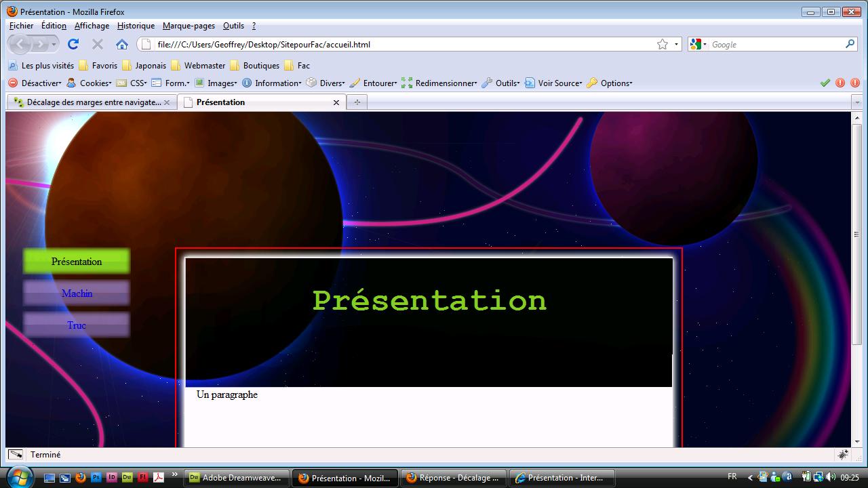Open the Redimensionner toolbar menu
The image size is (868, 488).
439,83
